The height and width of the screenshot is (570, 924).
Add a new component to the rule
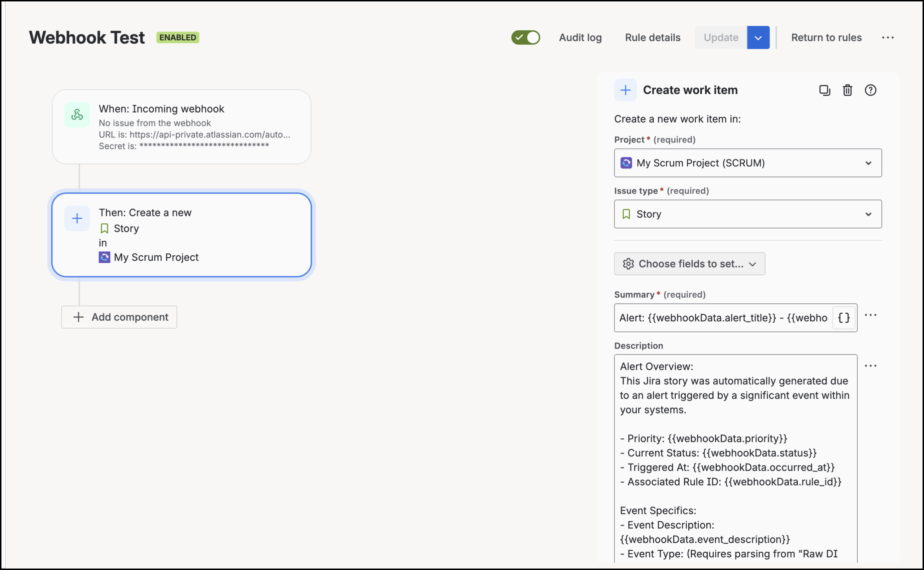(119, 317)
